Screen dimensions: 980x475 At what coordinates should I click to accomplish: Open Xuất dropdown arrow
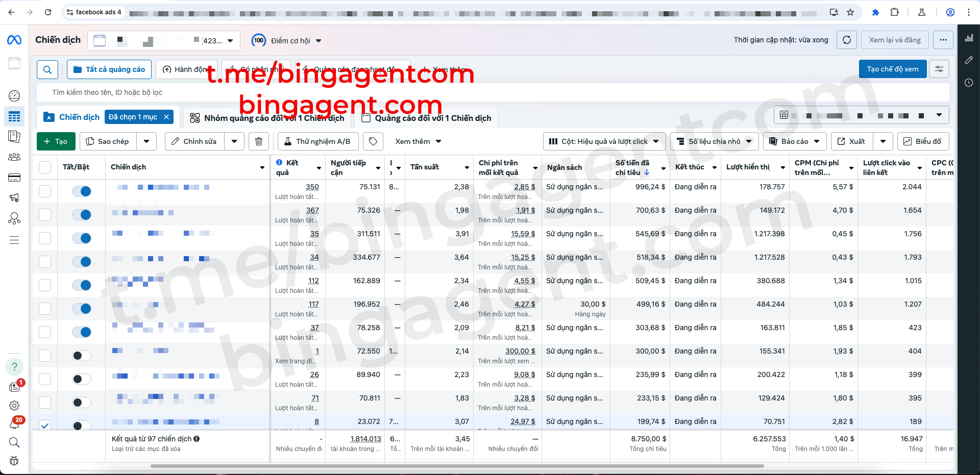pyautogui.click(x=883, y=141)
